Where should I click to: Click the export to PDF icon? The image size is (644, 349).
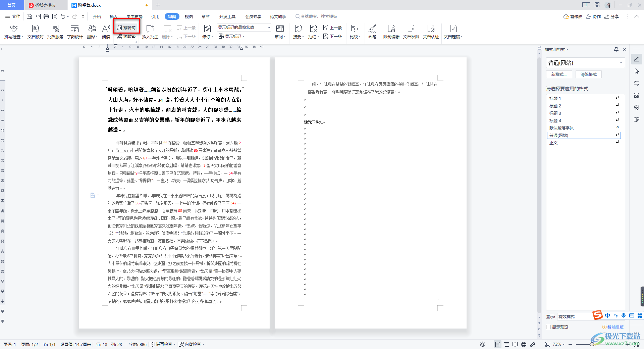[38, 16]
